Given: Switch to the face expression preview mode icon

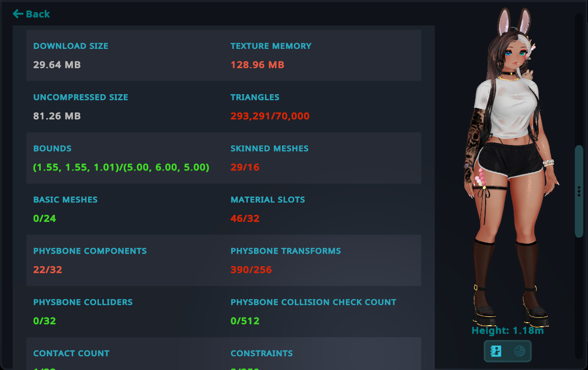Looking at the screenshot, I should [x=519, y=351].
